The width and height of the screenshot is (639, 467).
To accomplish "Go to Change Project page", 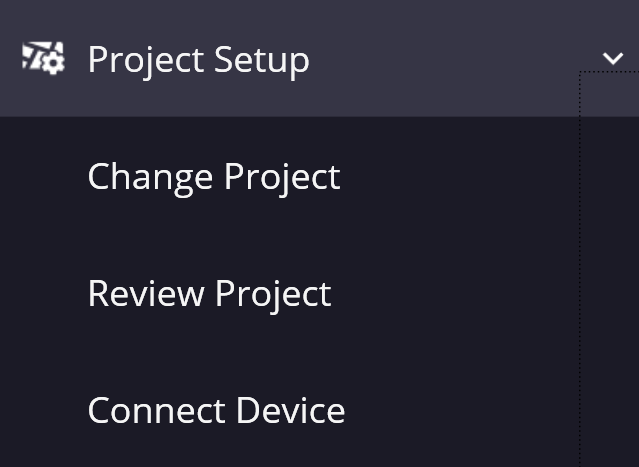I will (214, 177).
